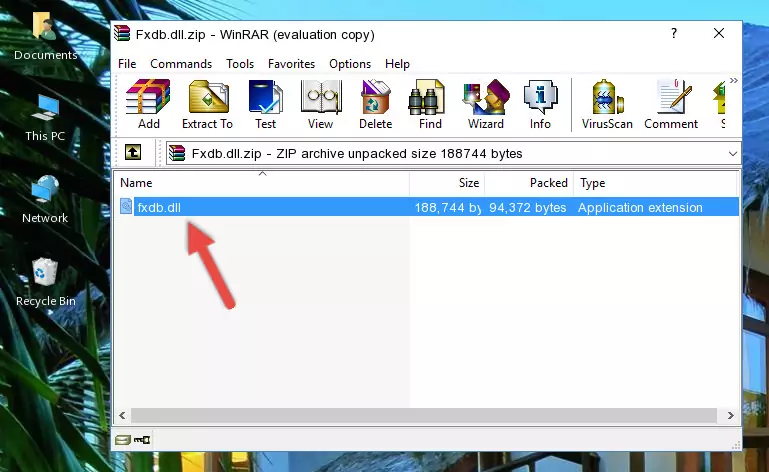Click the fxdb.dll file icon

tap(126, 207)
